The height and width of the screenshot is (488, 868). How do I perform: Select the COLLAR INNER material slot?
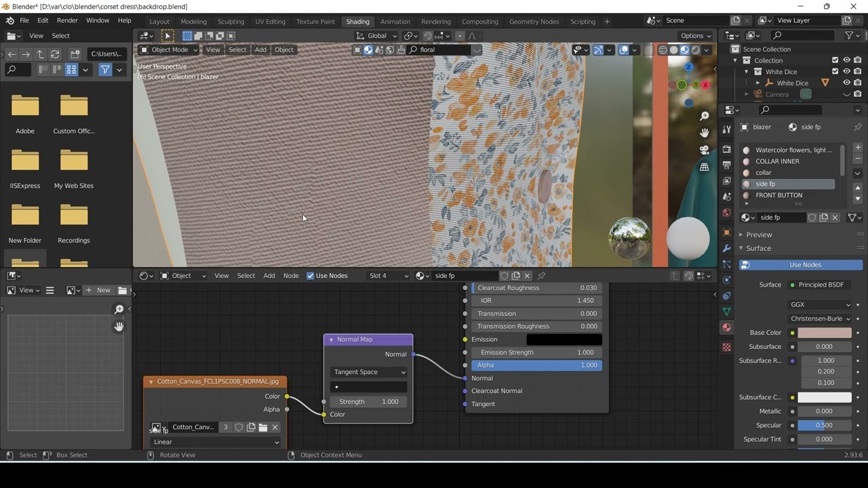point(777,161)
